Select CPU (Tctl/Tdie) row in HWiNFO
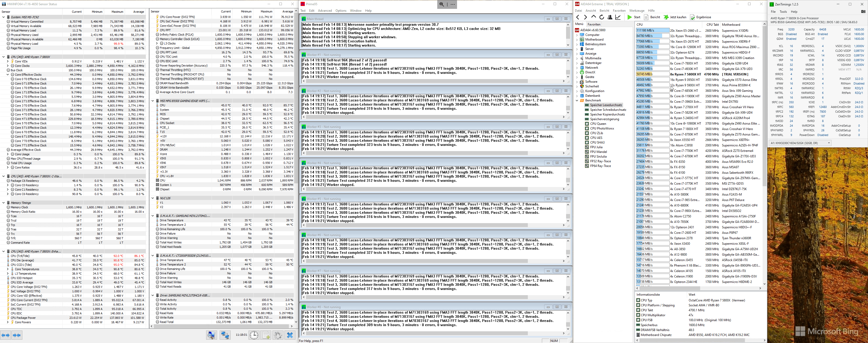 [x=73, y=256]
